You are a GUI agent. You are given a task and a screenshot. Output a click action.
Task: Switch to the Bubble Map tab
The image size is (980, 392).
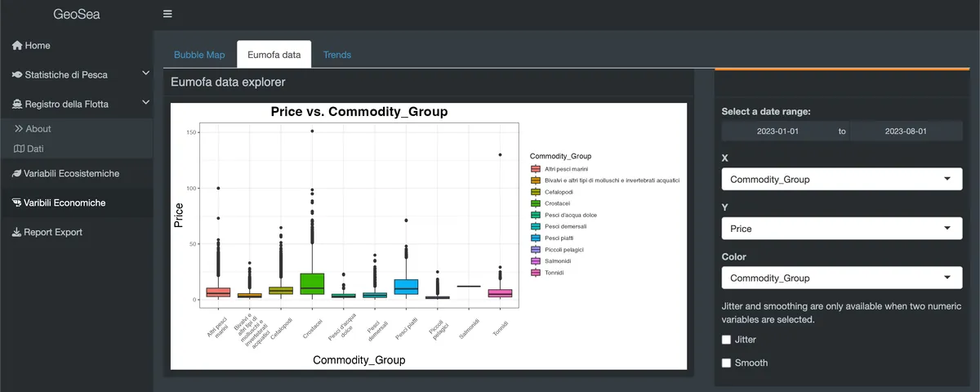pos(199,55)
